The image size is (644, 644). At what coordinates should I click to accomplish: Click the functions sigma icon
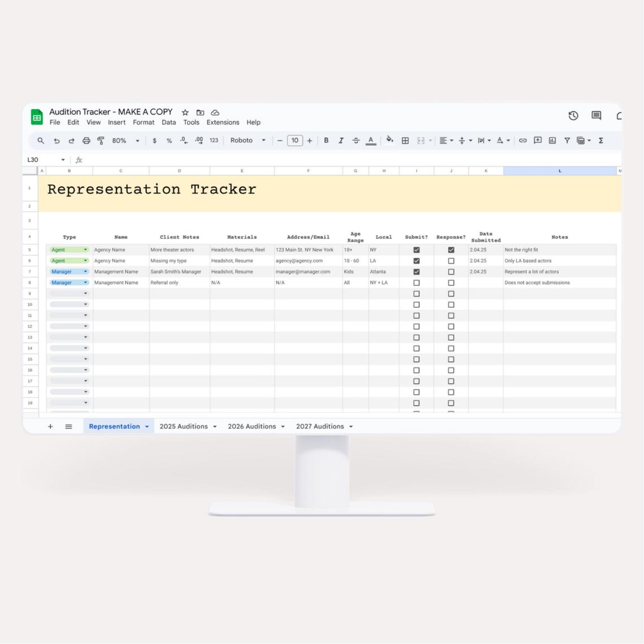pos(602,140)
